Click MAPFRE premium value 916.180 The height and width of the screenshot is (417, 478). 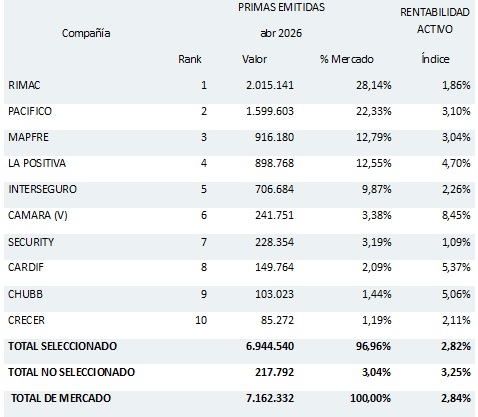pos(274,137)
